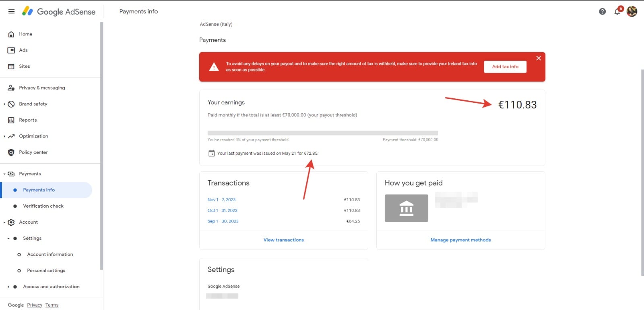Screen dimensions: 644x310
Task: Open the Help question mark icon
Action: (602, 11)
